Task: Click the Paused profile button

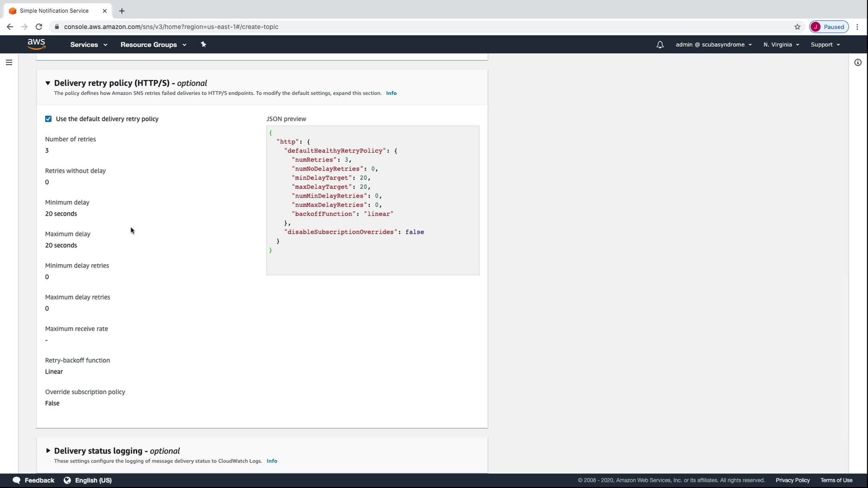Action: click(829, 27)
